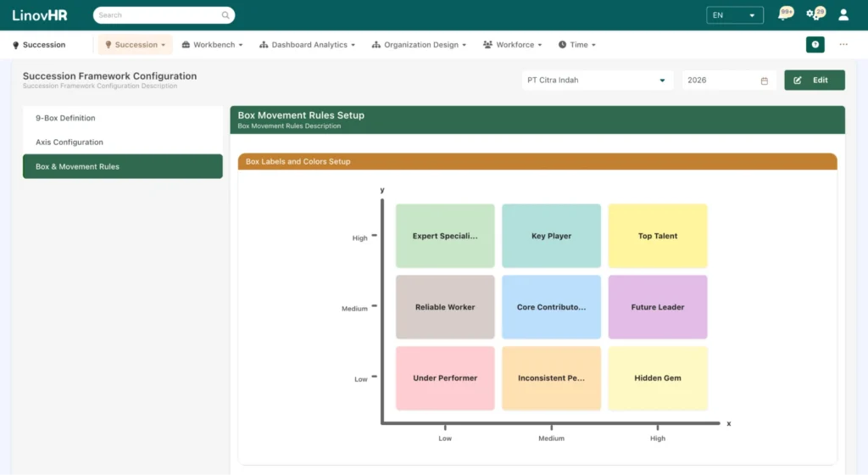Expand the Dashboard Analytics menu
Viewport: 868px width, 475px height.
(x=307, y=45)
